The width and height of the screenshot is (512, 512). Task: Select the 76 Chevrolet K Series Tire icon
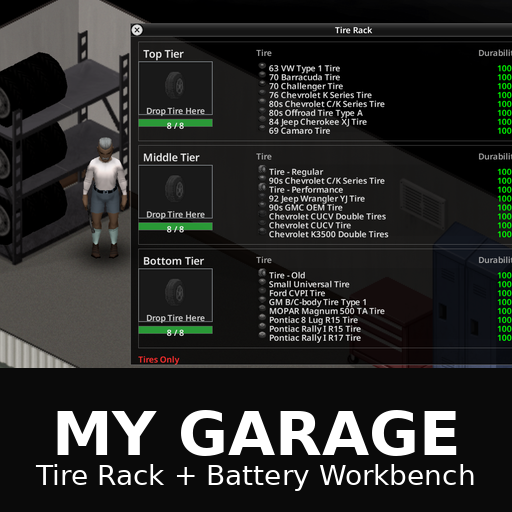[262, 93]
